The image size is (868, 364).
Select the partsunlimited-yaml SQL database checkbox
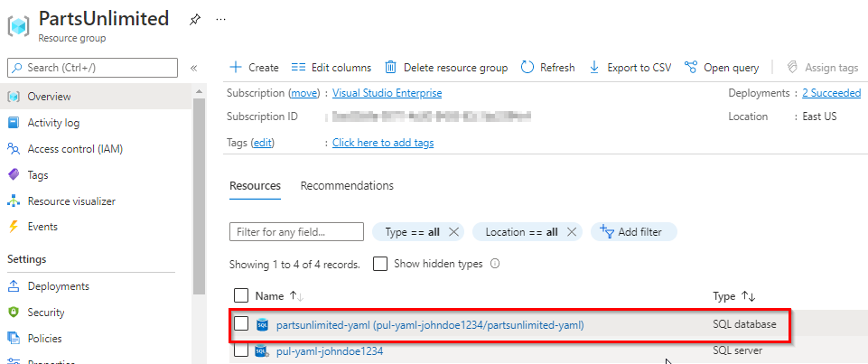241,324
